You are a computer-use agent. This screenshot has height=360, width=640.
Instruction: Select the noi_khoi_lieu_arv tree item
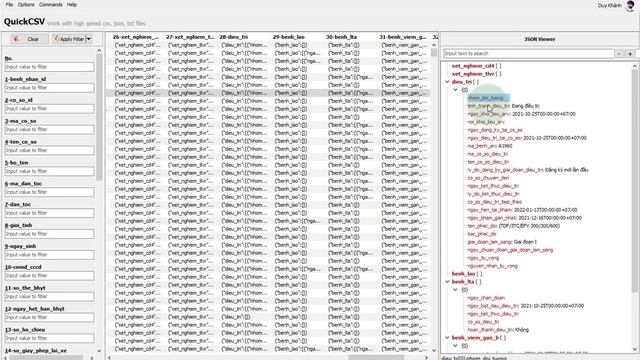486,122
